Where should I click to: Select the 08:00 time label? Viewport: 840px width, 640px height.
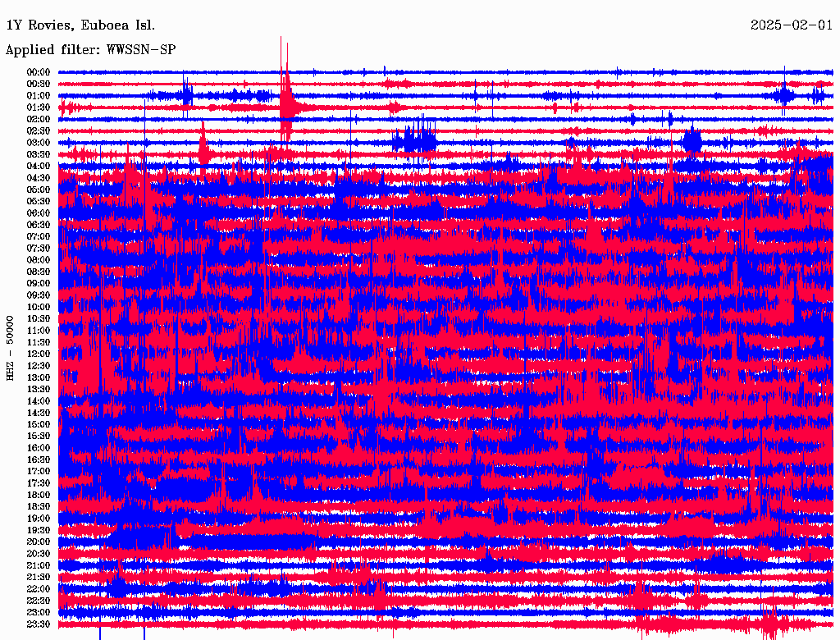pos(39,260)
